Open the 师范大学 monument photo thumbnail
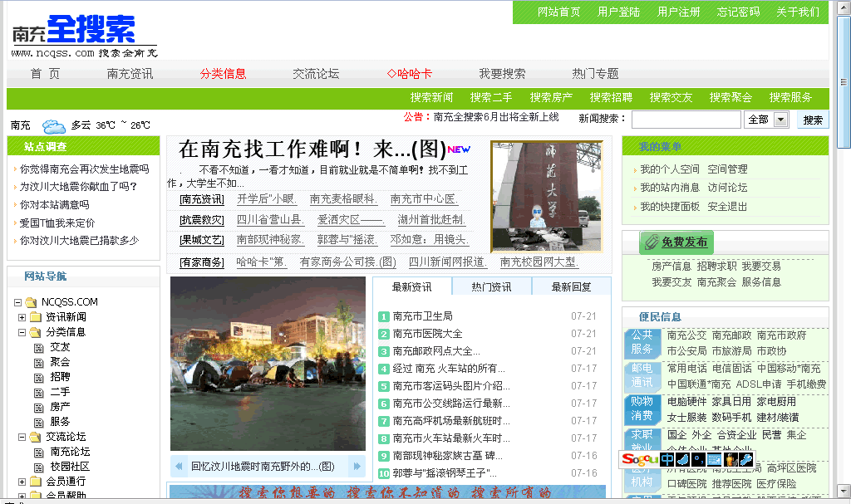The image size is (851, 504). click(x=547, y=197)
